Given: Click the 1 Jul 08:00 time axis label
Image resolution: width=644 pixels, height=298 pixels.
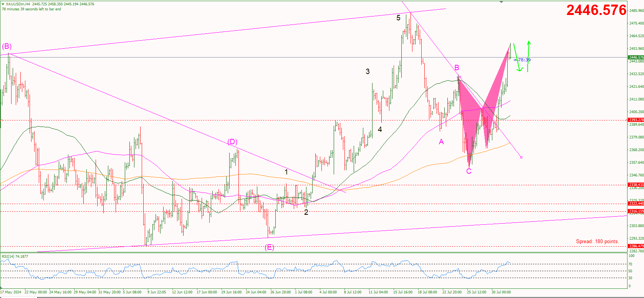Looking at the screenshot, I should (303, 292).
